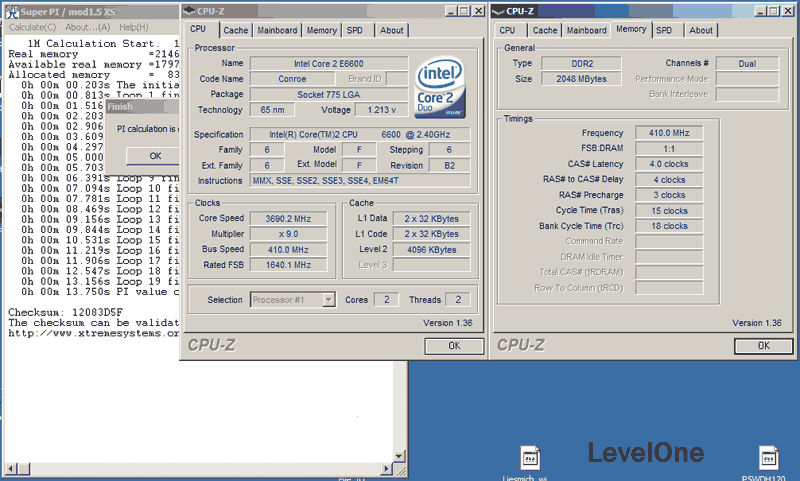The width and height of the screenshot is (800, 481).
Task: Open About...(A) menu in Super PI
Action: (87, 27)
